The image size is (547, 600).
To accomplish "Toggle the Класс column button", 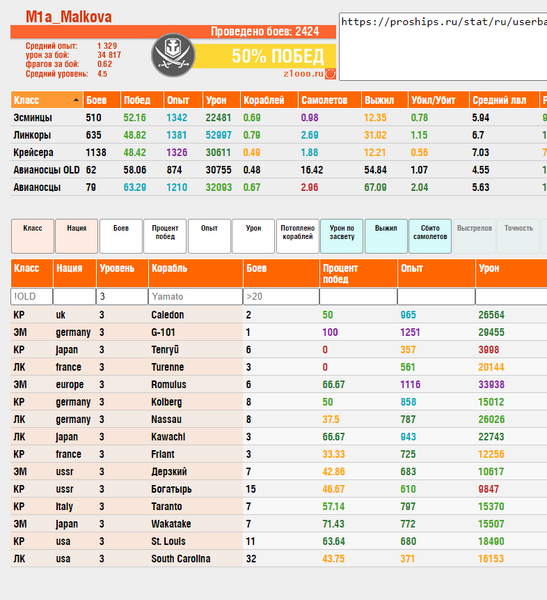I will [33, 236].
